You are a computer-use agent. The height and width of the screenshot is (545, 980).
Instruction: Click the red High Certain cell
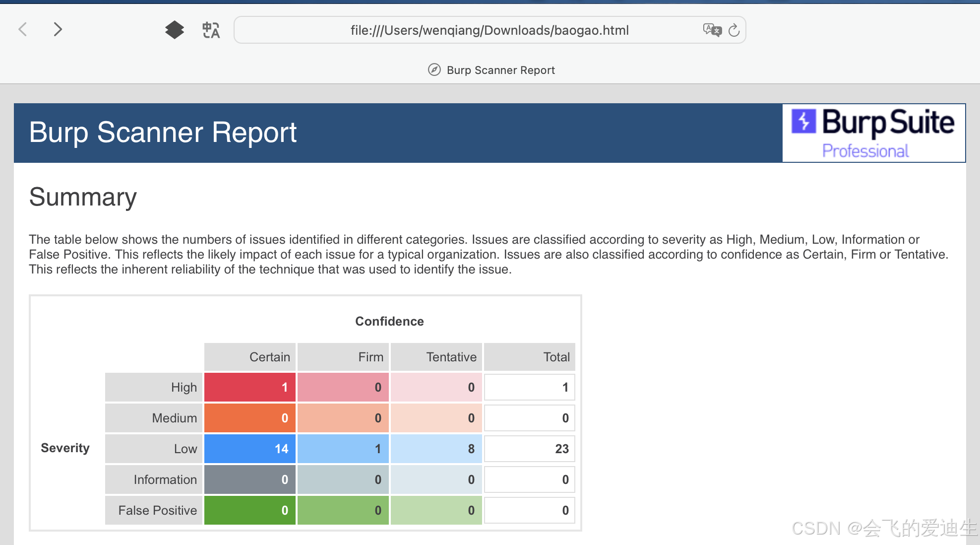[249, 387]
